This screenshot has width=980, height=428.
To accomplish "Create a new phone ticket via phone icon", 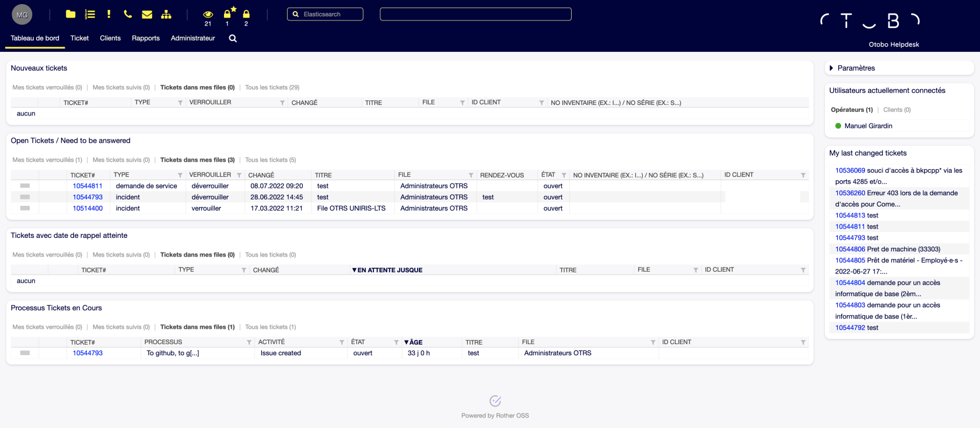I will point(128,14).
